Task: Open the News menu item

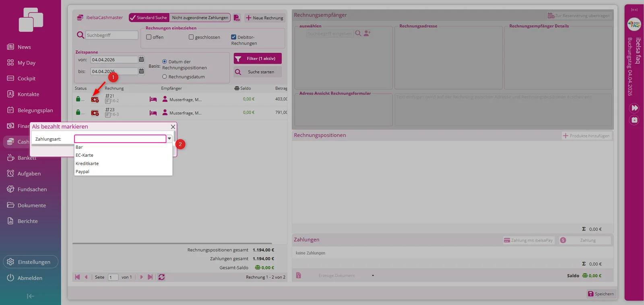Action: [x=24, y=47]
